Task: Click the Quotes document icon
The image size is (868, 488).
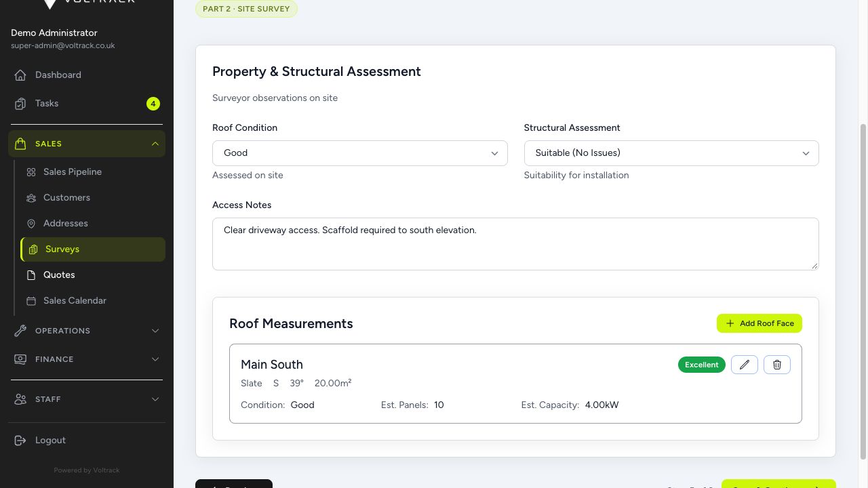Action: click(31, 275)
